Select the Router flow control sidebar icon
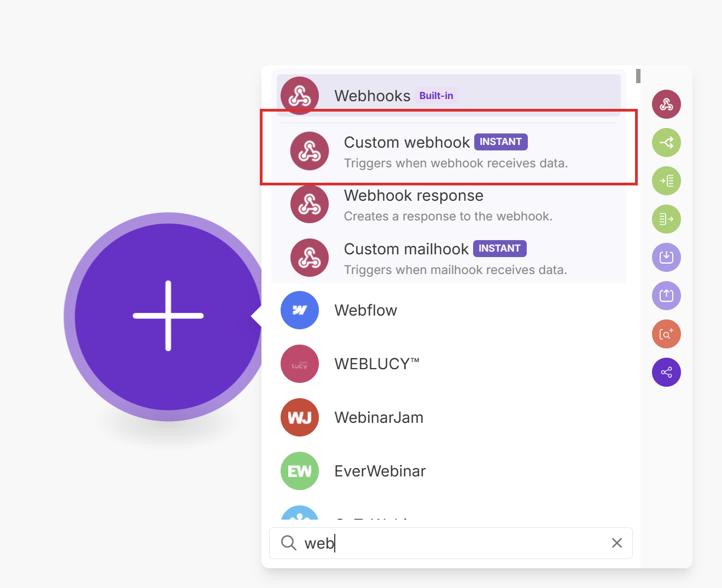 point(666,143)
